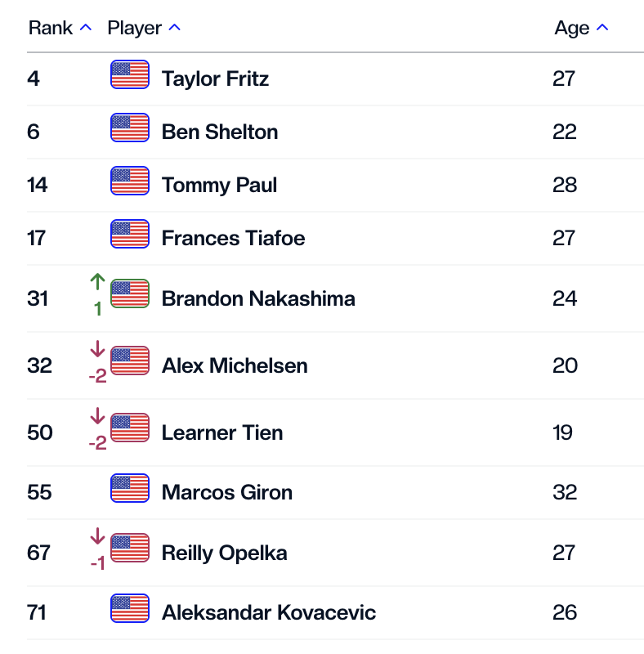Click Brandon Nakashima's green-bordered flag icon
Image resolution: width=644 pixels, height=654 pixels.
pos(129,294)
